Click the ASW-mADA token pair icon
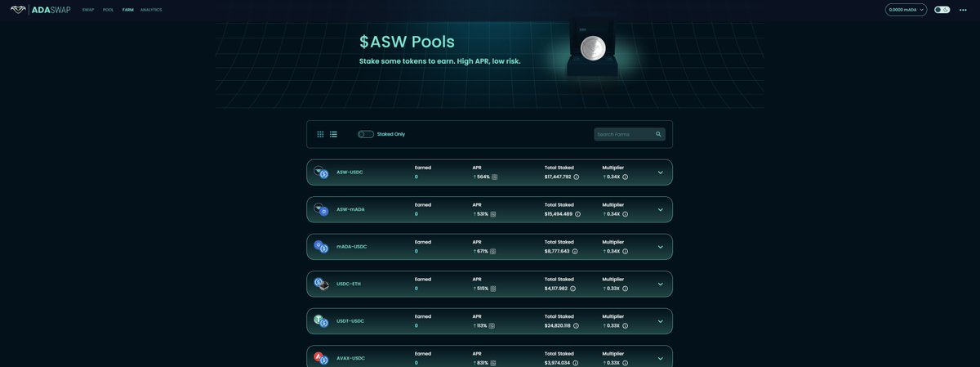Viewport: 980px width, 367px height. coord(321,209)
